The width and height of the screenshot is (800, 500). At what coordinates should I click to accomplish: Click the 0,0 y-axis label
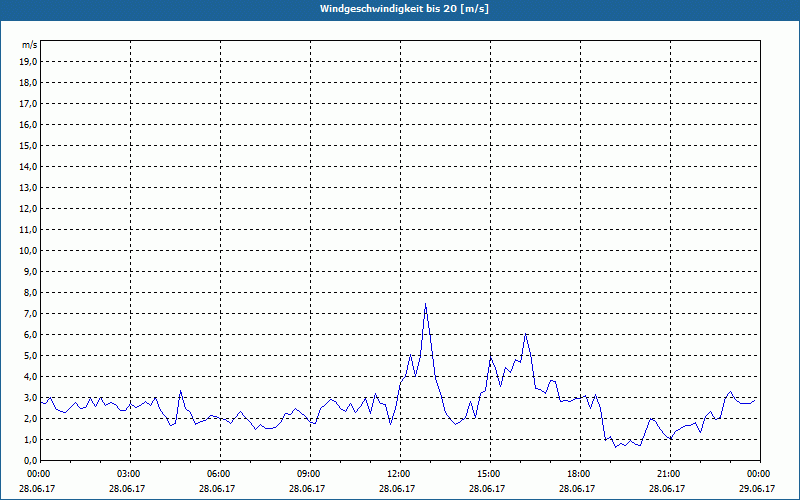(x=31, y=460)
